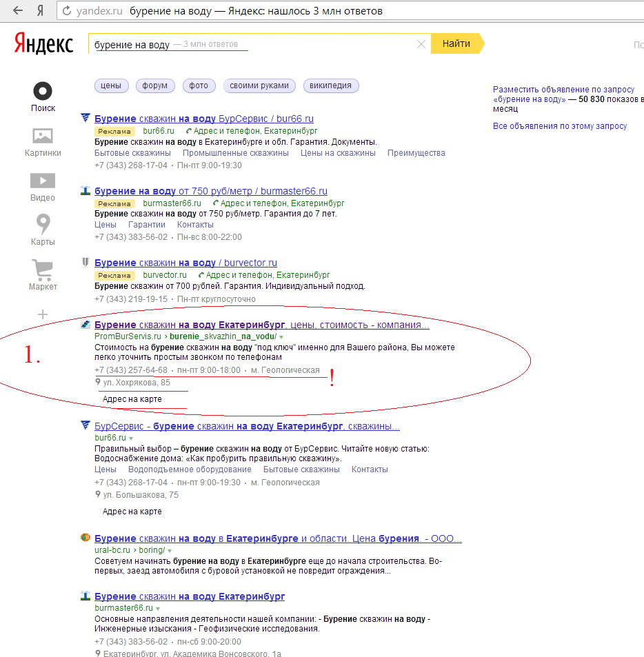Go back with the browser back arrow
Viewport: 644px width, 657px height.
(18, 10)
